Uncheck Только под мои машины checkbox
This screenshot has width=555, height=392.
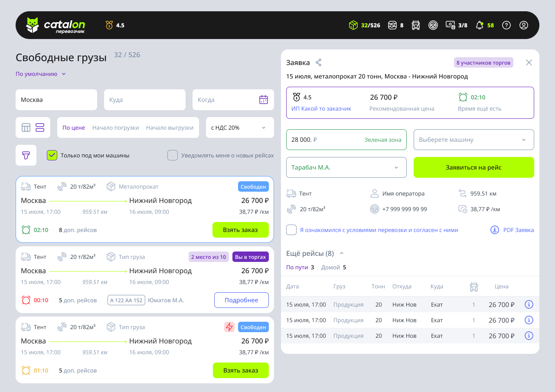[52, 155]
